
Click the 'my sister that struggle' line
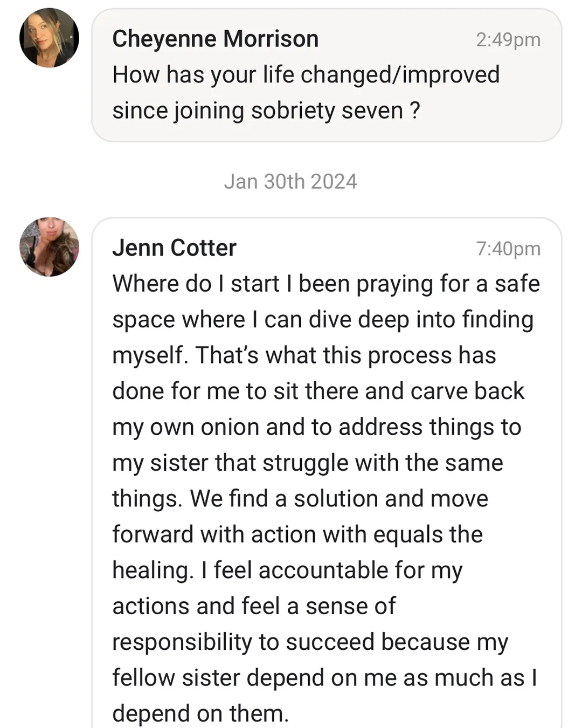click(308, 463)
